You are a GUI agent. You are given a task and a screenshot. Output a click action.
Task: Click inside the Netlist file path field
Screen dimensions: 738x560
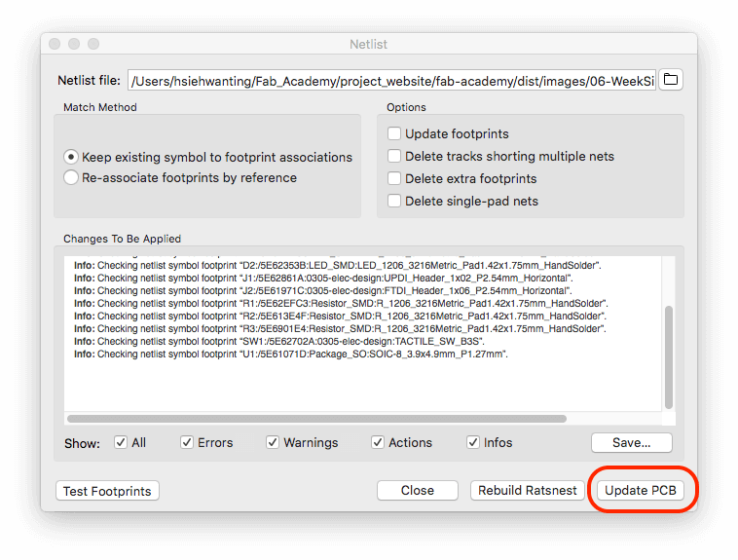click(389, 80)
